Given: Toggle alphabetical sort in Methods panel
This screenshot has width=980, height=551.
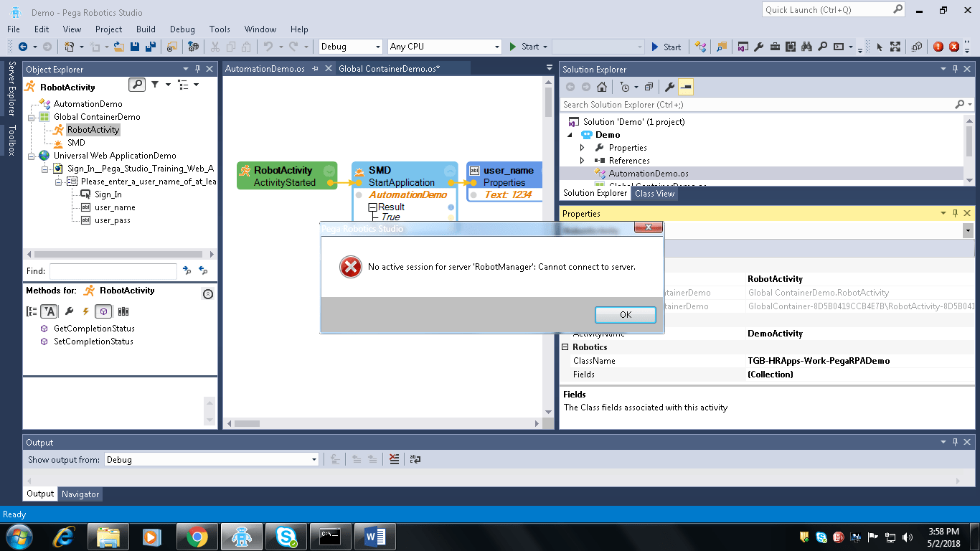Looking at the screenshot, I should 49,311.
